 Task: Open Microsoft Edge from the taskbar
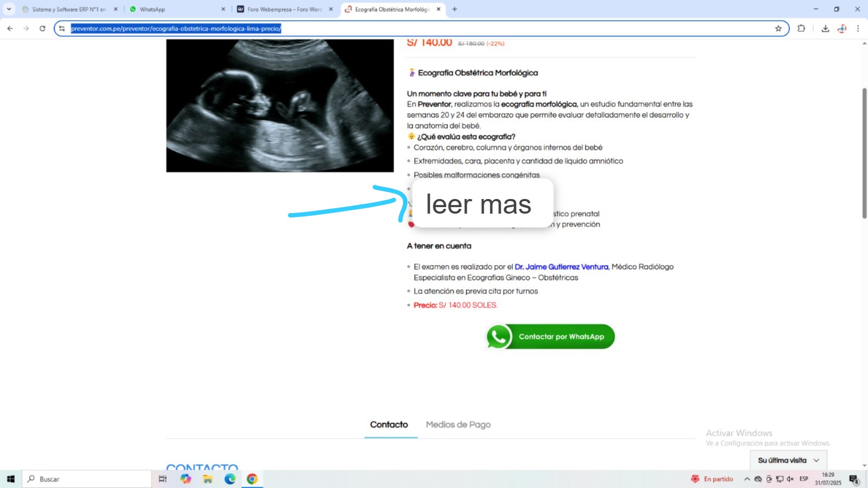[230, 479]
